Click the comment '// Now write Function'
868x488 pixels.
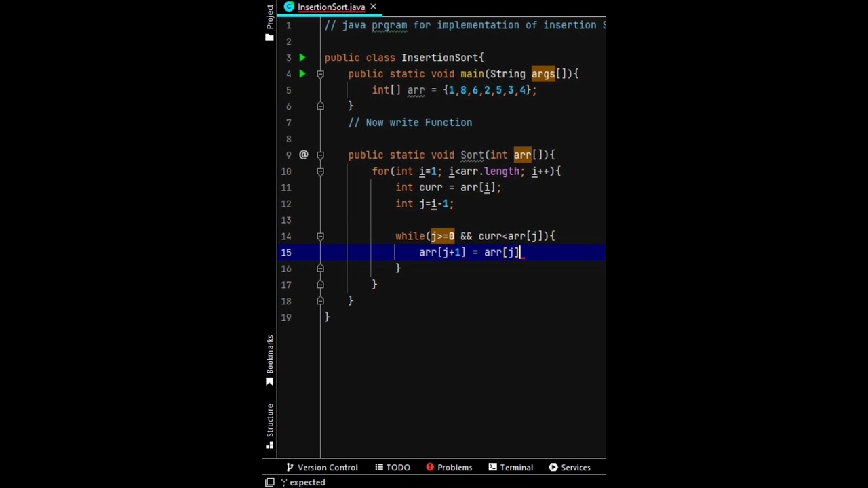410,123
